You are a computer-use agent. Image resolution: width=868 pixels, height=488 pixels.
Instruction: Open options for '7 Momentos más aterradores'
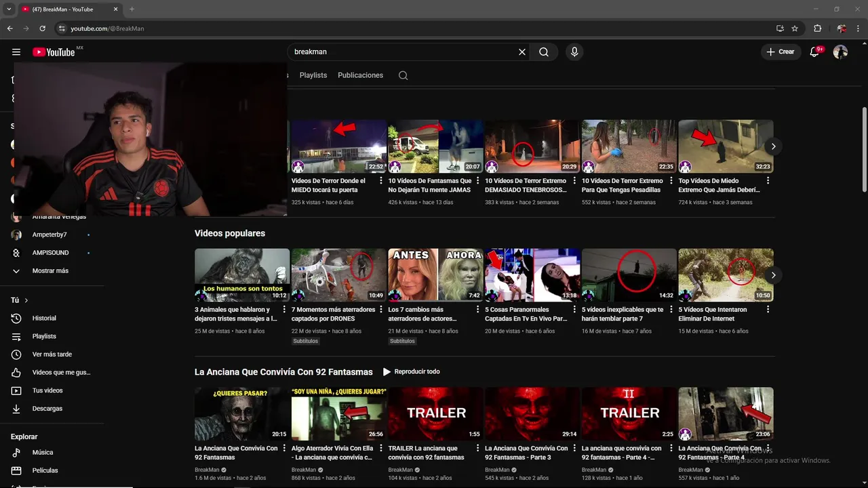click(x=381, y=310)
